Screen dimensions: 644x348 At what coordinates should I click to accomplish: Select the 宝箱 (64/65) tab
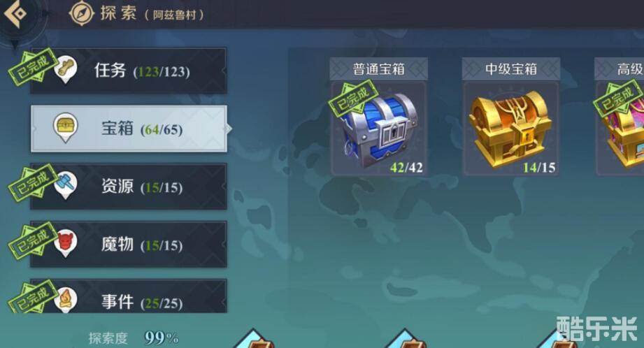129,129
